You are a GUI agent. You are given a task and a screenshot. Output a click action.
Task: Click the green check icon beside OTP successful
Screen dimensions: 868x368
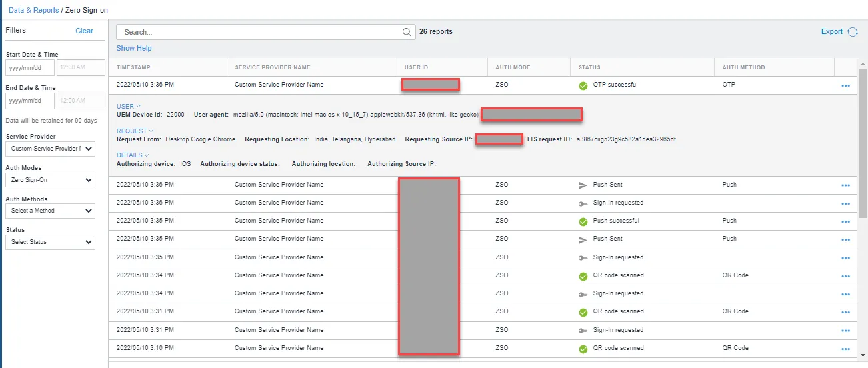coord(583,85)
